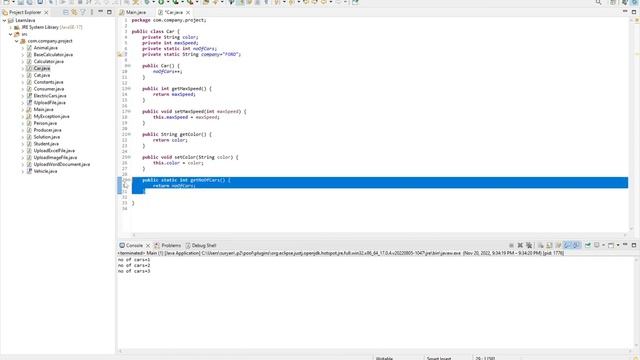Maximize the Project Explorer view
640x360 pixels.
coord(109,12)
